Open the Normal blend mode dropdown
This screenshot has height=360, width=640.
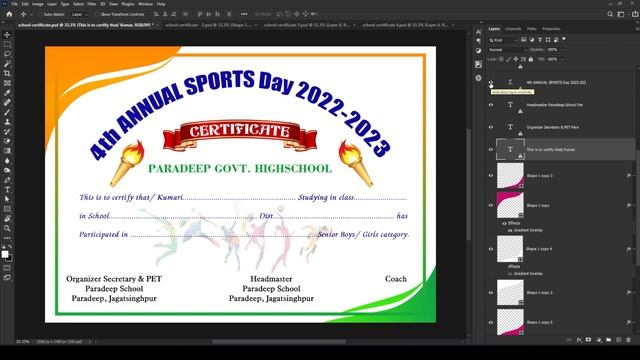[508, 50]
